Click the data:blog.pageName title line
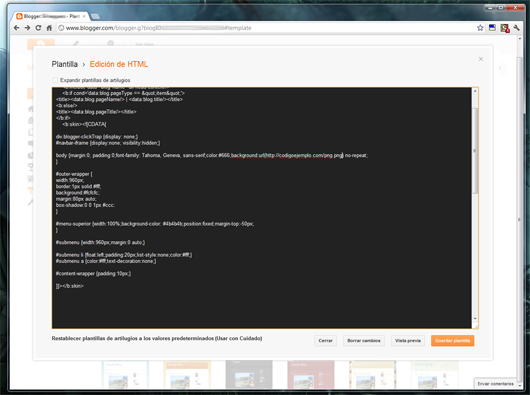Image resolution: width=530 pixels, height=395 pixels. tap(119, 99)
